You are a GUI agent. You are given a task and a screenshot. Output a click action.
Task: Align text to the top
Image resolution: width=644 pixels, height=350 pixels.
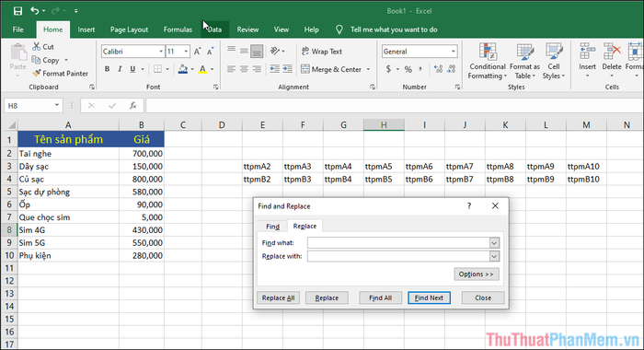232,51
